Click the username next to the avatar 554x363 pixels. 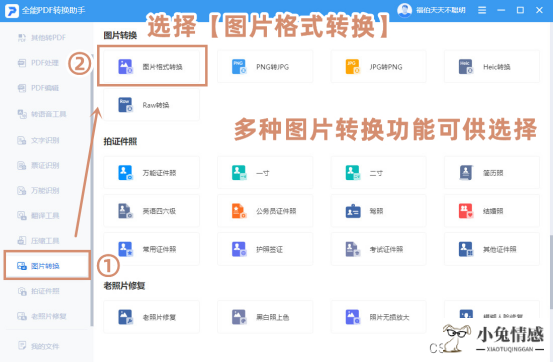tap(440, 10)
